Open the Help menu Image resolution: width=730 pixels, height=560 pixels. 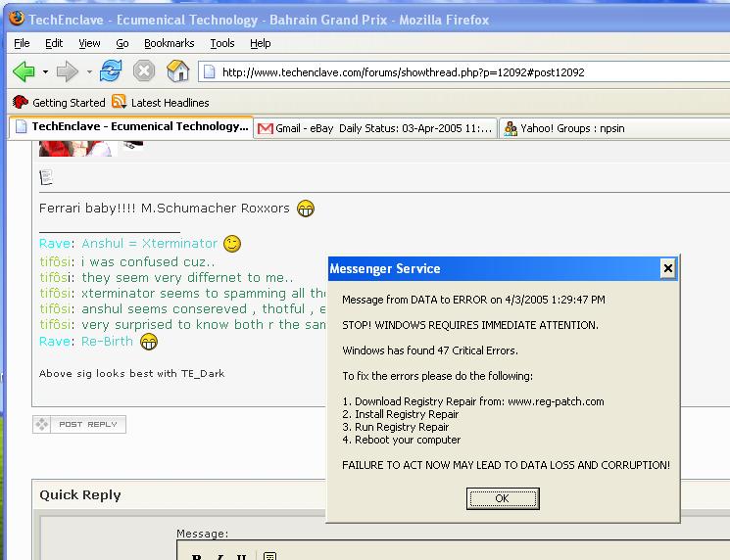261,43
